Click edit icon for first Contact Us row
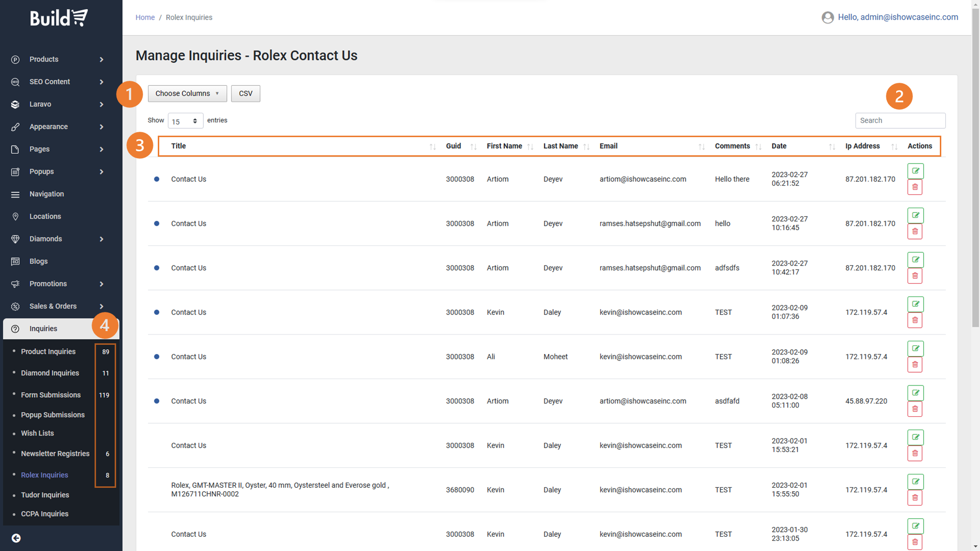The image size is (980, 551). (x=915, y=171)
